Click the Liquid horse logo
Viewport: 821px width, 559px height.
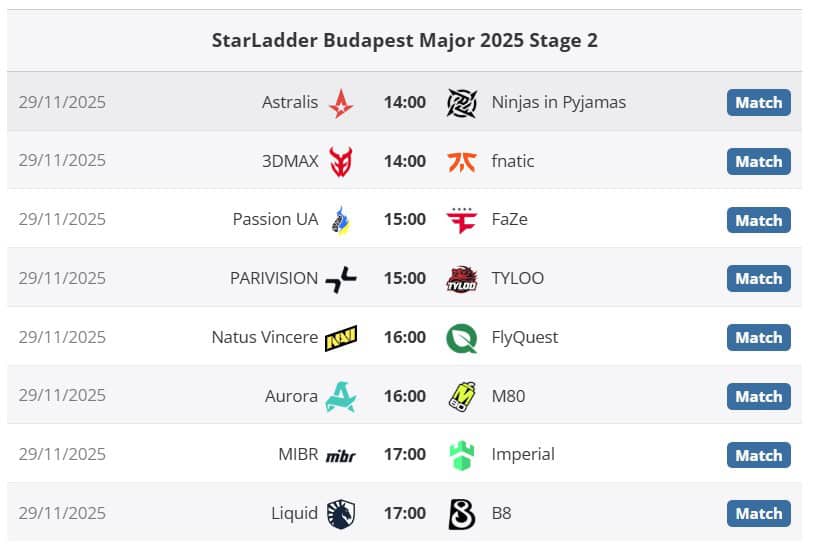(x=341, y=514)
